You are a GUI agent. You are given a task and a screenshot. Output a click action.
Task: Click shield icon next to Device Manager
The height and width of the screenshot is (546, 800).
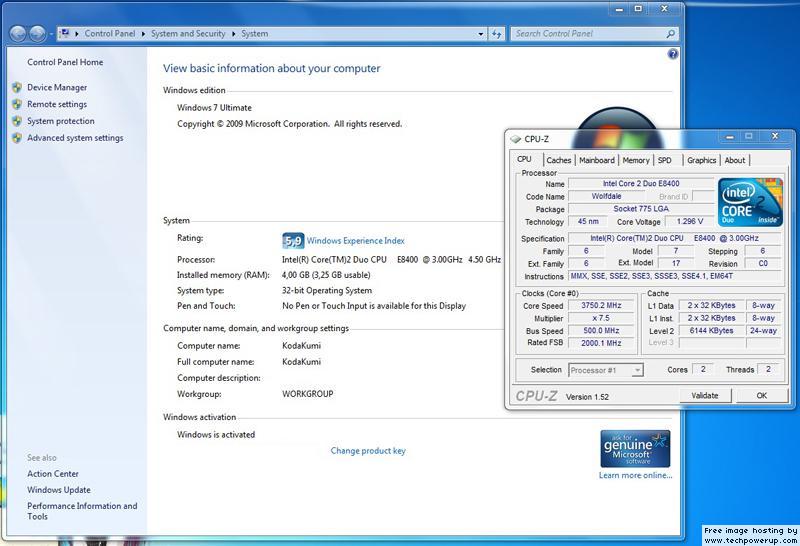pos(17,87)
